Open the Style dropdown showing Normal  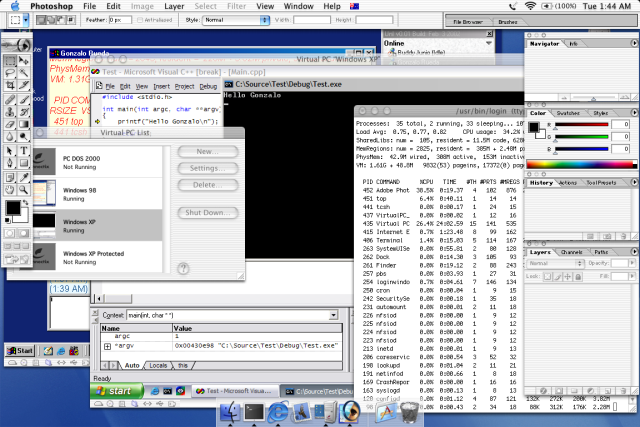click(x=236, y=20)
